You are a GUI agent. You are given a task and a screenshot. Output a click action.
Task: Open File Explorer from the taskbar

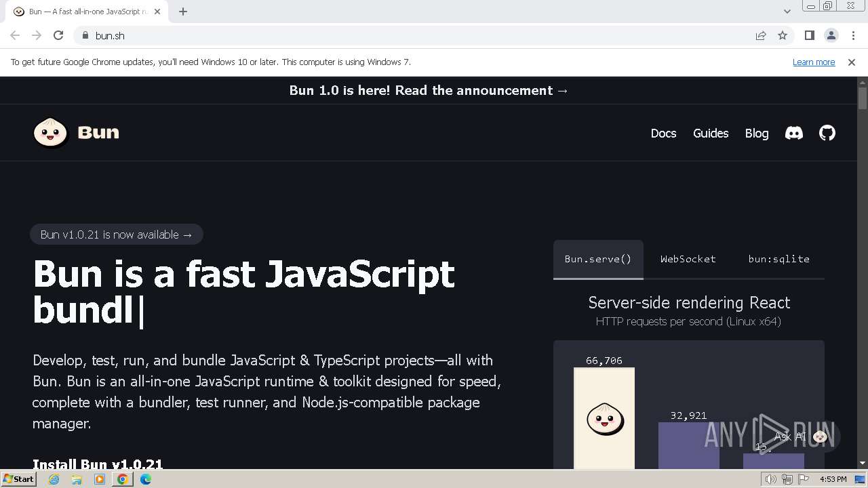pos(77,479)
